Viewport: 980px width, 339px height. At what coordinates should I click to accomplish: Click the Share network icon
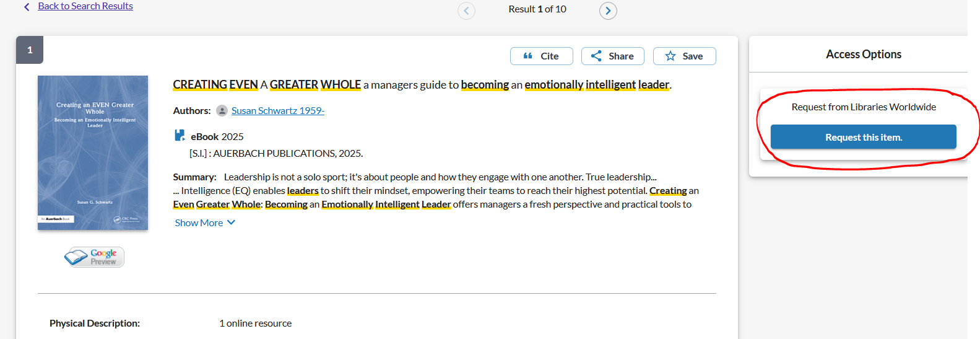[596, 56]
